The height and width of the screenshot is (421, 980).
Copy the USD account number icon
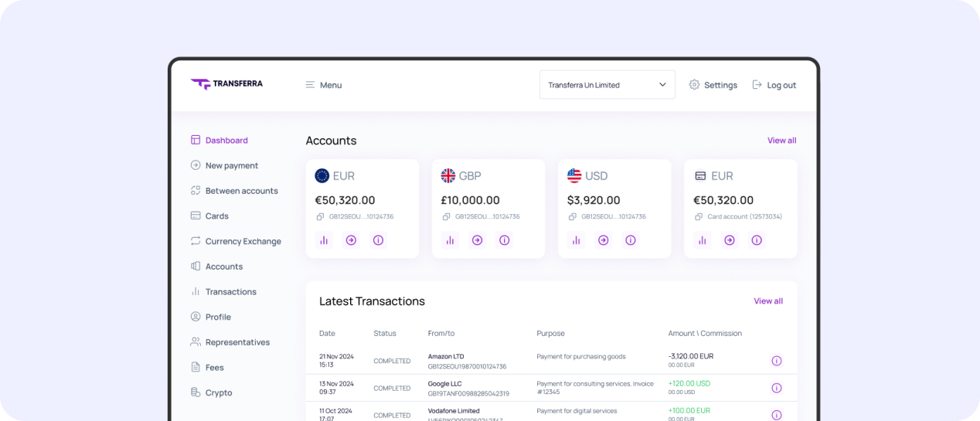572,217
